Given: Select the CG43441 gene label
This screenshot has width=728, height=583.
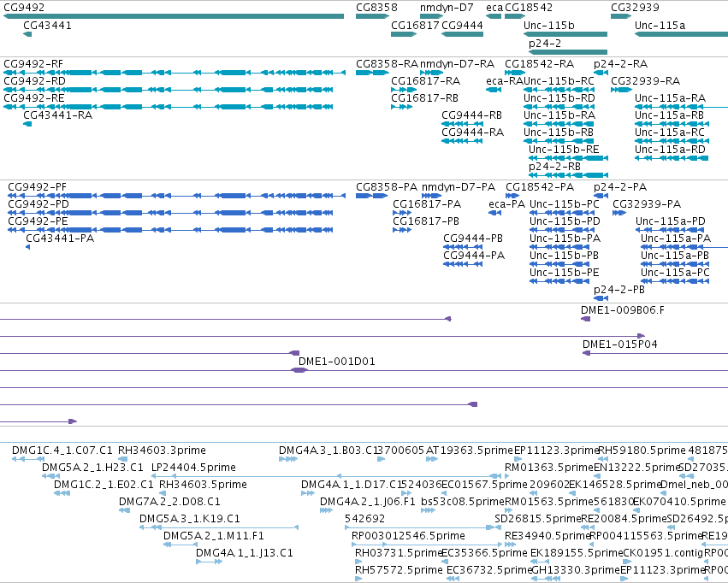Looking at the screenshot, I should point(47,26).
